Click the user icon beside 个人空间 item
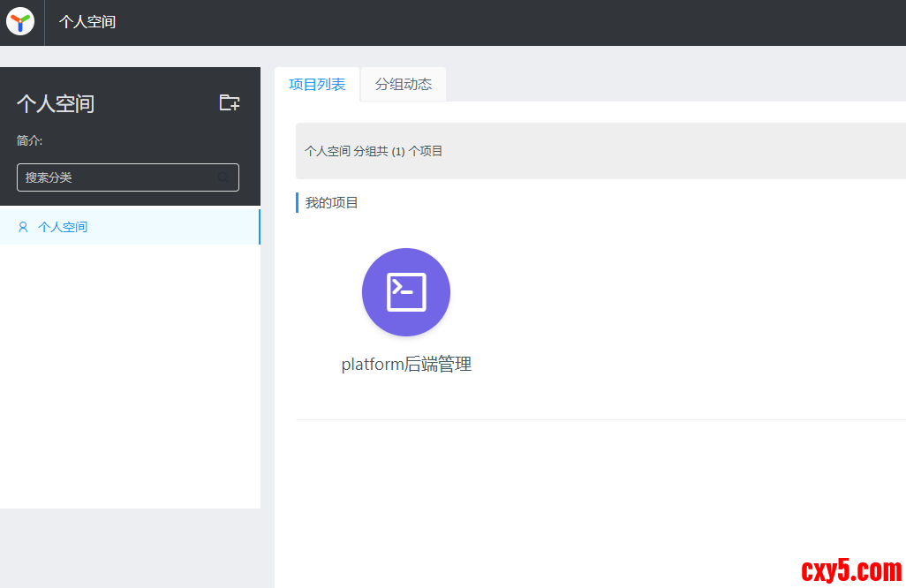The width and height of the screenshot is (906, 588). tap(23, 227)
